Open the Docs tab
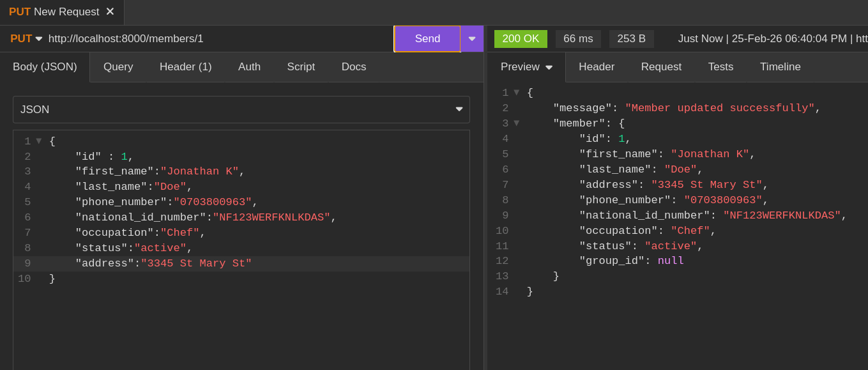Viewport: 868px width, 370px height. (354, 67)
